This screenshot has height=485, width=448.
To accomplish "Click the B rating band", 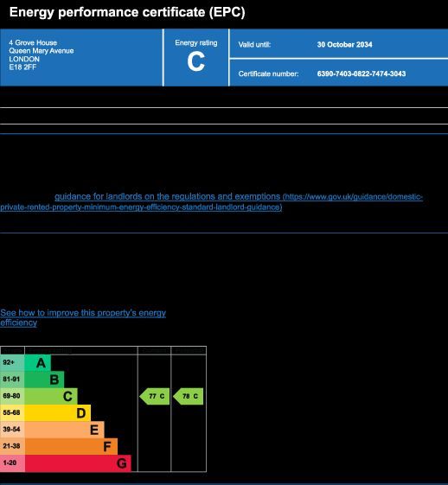I will (x=44, y=380).
